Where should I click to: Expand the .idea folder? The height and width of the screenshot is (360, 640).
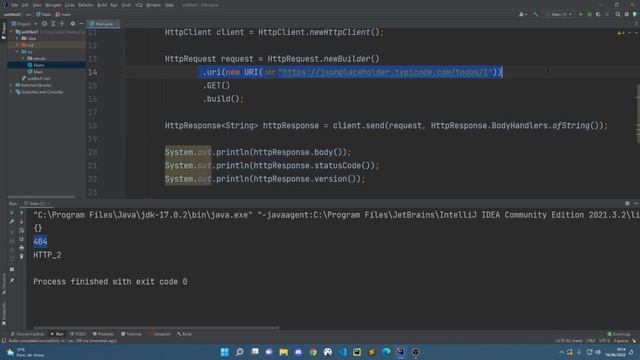click(18, 38)
